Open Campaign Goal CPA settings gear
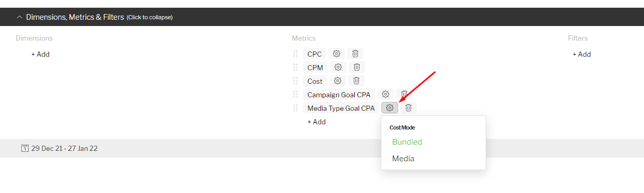Image resolution: width=644 pixels, height=193 pixels. coord(386,94)
